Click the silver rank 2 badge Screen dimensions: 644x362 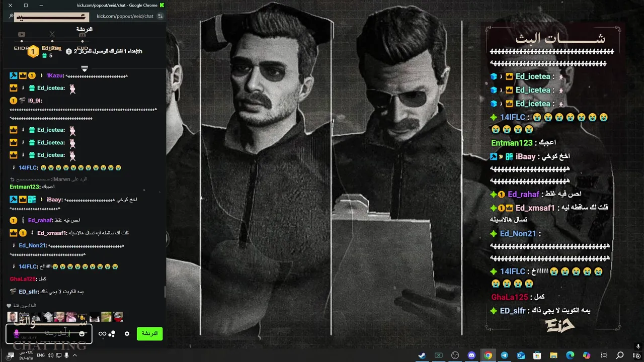69,51
